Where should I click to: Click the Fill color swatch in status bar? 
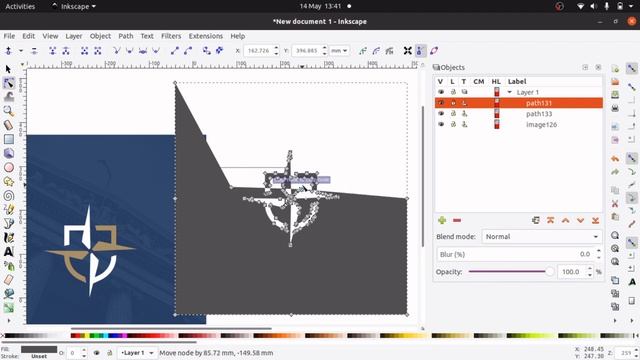pyautogui.click(x=39, y=349)
